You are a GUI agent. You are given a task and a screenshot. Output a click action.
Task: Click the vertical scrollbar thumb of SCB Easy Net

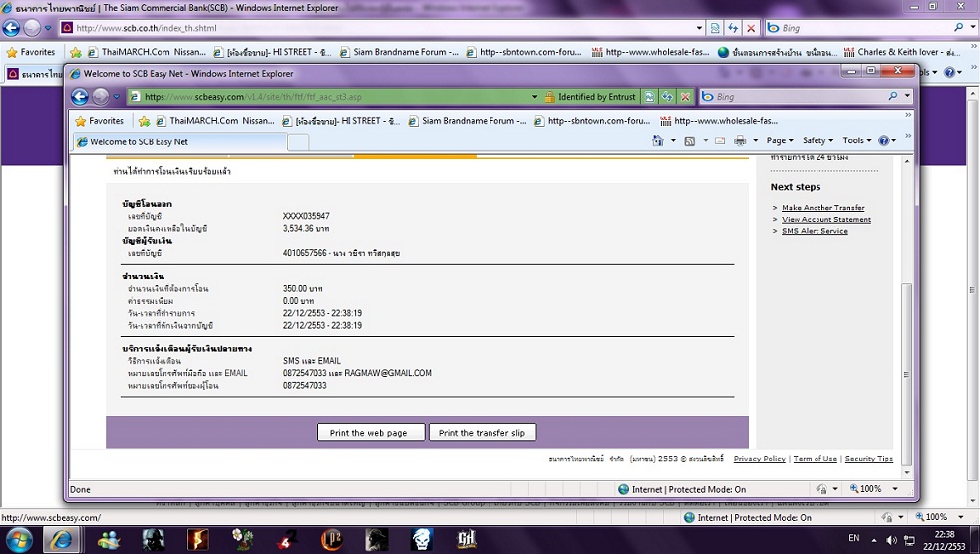pos(906,375)
